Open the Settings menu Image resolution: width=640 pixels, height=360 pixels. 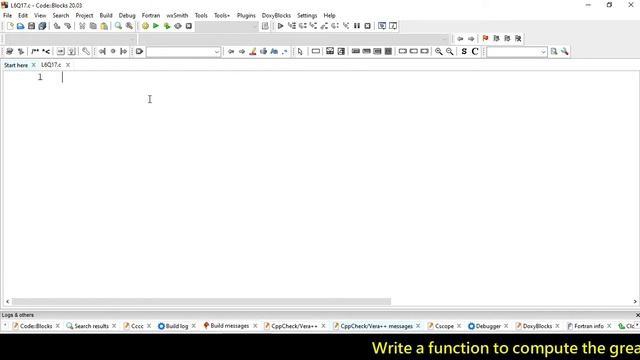pos(307,16)
